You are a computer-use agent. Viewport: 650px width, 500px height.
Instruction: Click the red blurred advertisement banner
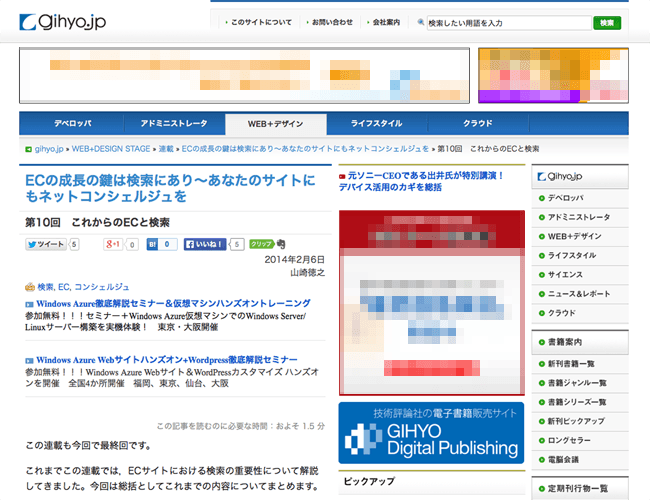432,303
